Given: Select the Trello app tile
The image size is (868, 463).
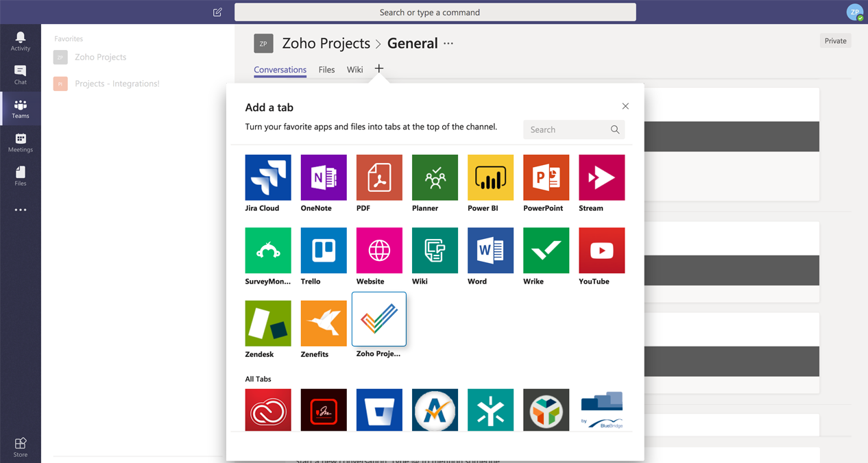Looking at the screenshot, I should [324, 251].
